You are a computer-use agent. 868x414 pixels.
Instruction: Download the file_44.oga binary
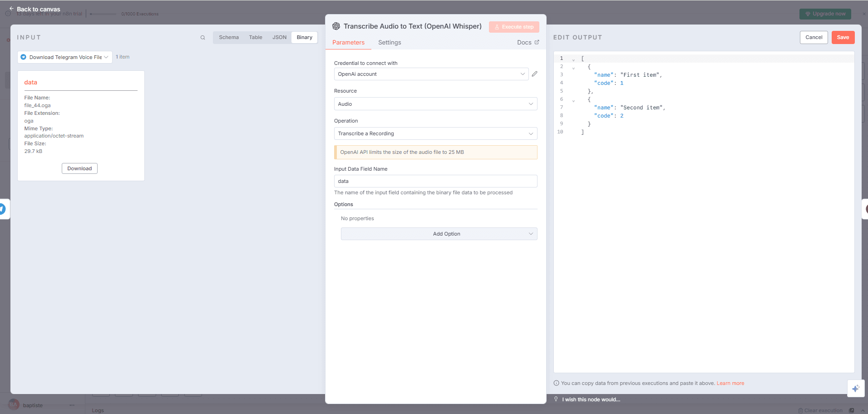tap(79, 168)
